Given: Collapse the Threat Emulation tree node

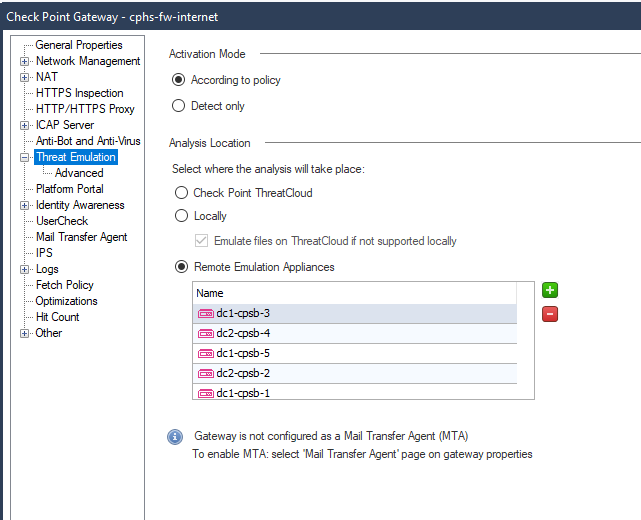Looking at the screenshot, I should click(x=25, y=157).
